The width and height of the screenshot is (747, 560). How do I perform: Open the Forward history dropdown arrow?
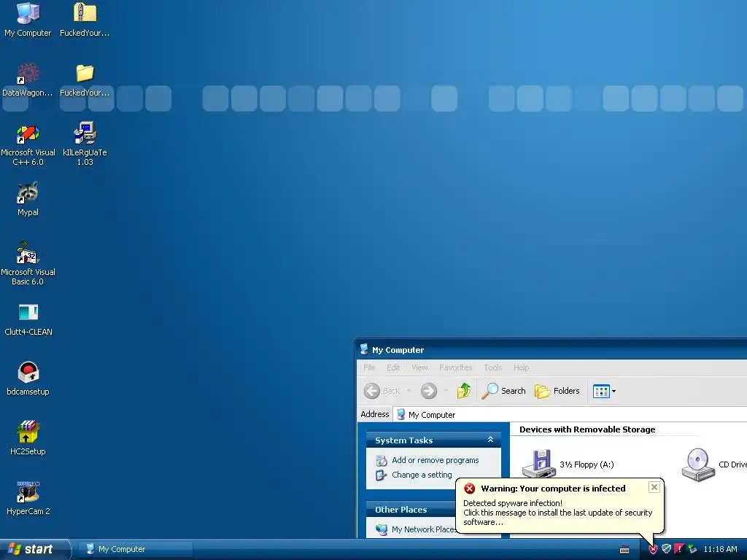pyautogui.click(x=446, y=391)
